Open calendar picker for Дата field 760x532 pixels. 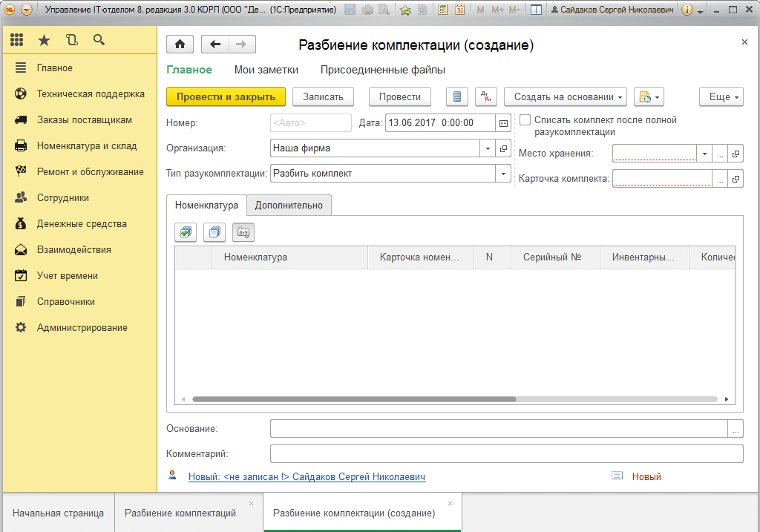point(504,123)
